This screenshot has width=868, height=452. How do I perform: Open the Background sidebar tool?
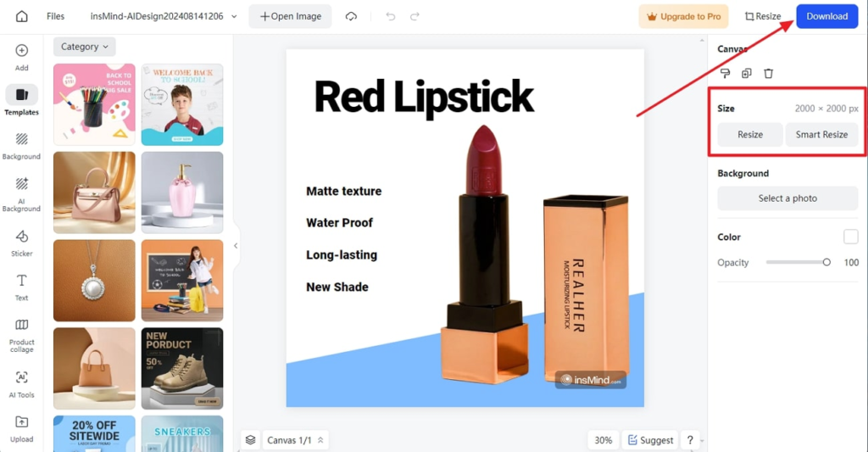21,146
